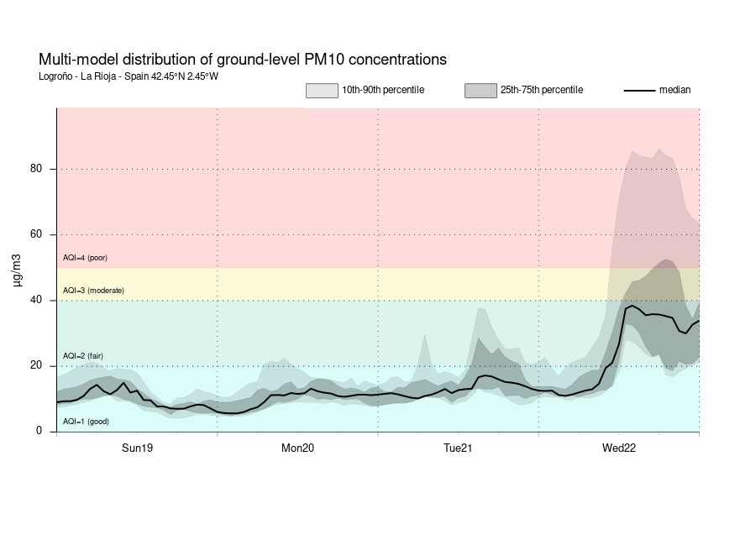Image resolution: width=756 pixels, height=540 pixels.
Task: Click the 'AQI=2 (fair)' band label
Action: (83, 356)
